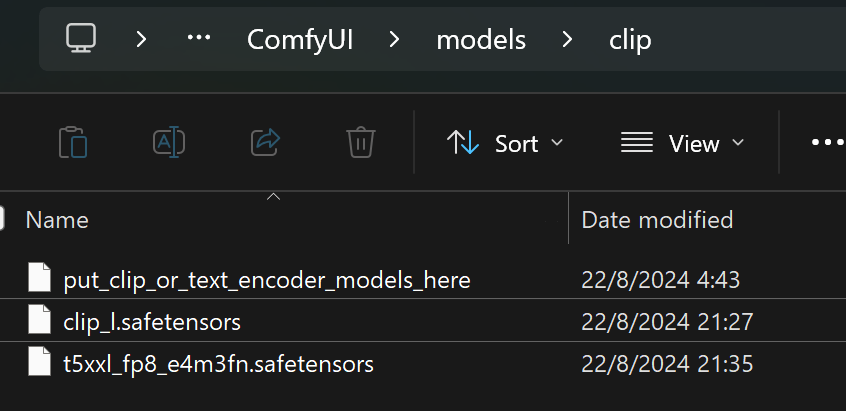Click the Share icon in toolbar
846x411 pixels.
(x=265, y=142)
